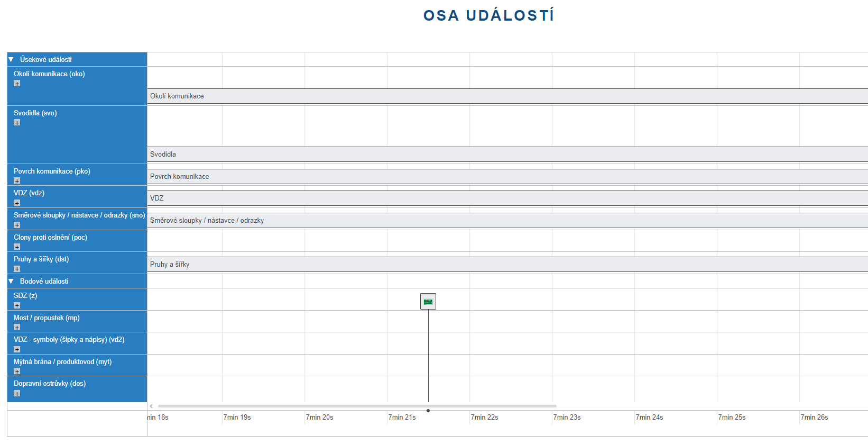Click the horizontal timeline scrollbar thumb
Viewport: 868px width, 444px height.
pyautogui.click(x=357, y=406)
